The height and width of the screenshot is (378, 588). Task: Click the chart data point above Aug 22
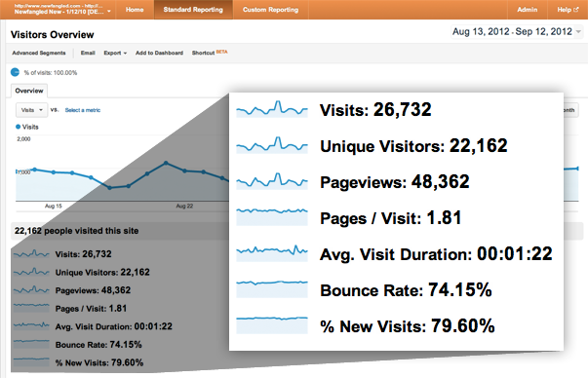click(184, 170)
